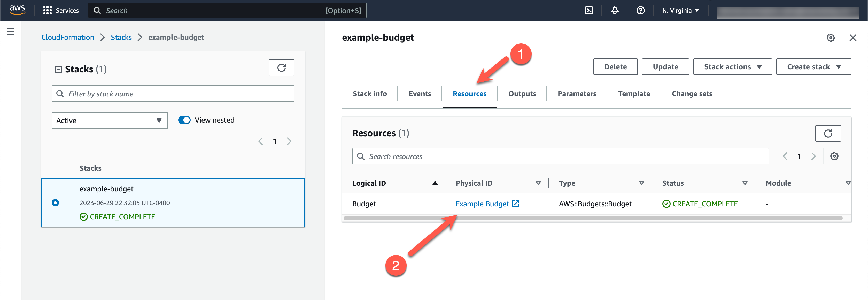
Task: Open the Example Budget physical ID link
Action: click(x=482, y=204)
